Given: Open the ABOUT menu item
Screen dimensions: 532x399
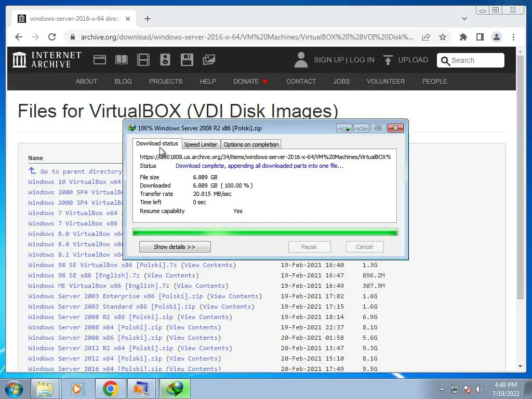Looking at the screenshot, I should (87, 82).
